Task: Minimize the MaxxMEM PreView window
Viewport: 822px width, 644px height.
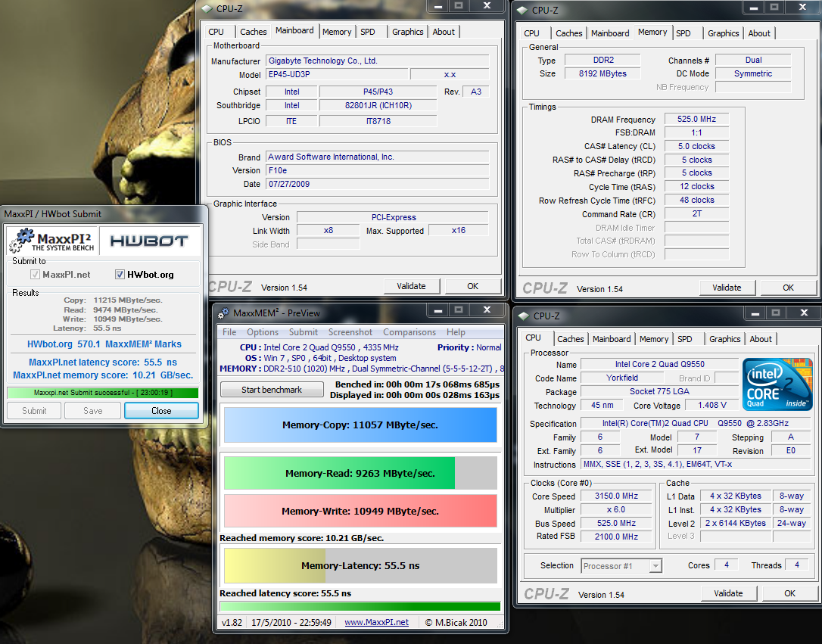Action: (437, 310)
